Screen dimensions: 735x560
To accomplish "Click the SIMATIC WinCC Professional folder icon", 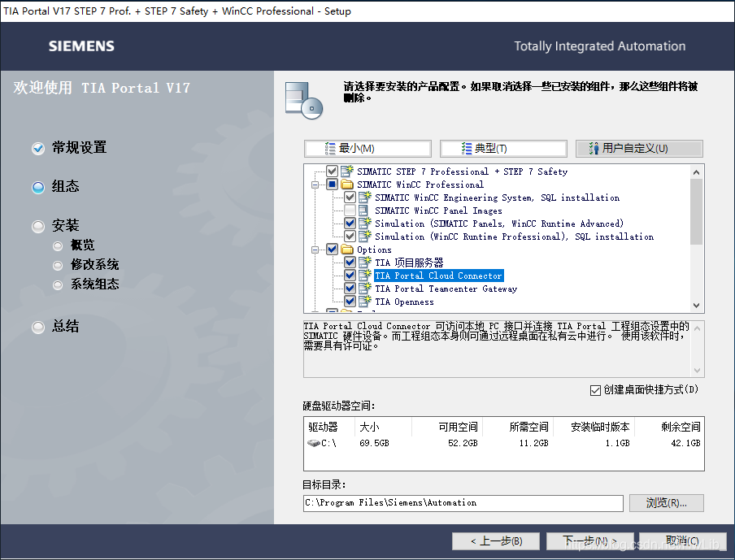I will (347, 184).
